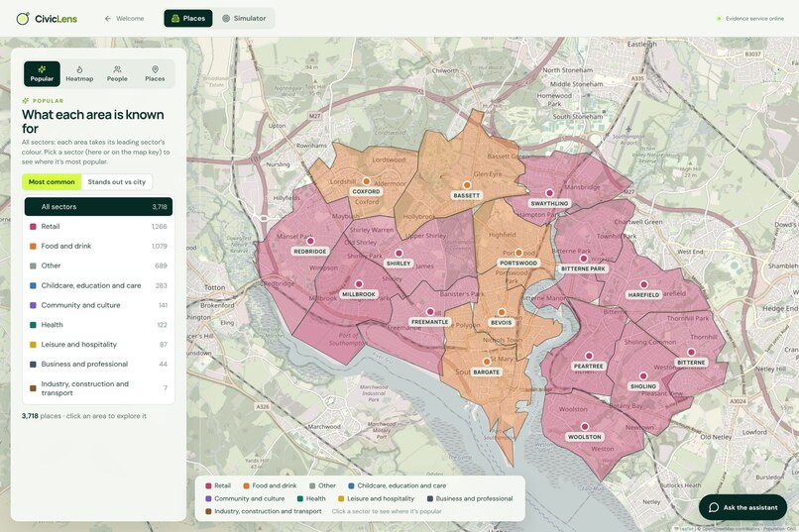This screenshot has width=799, height=532.
Task: Choose Other in the map legend
Action: [322, 485]
